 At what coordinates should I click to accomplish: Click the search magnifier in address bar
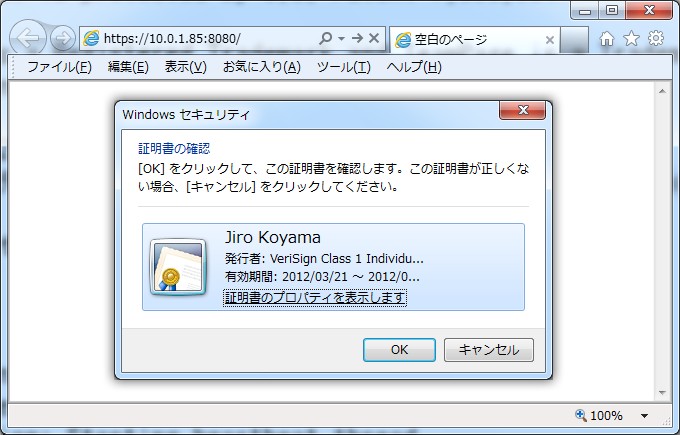325,38
